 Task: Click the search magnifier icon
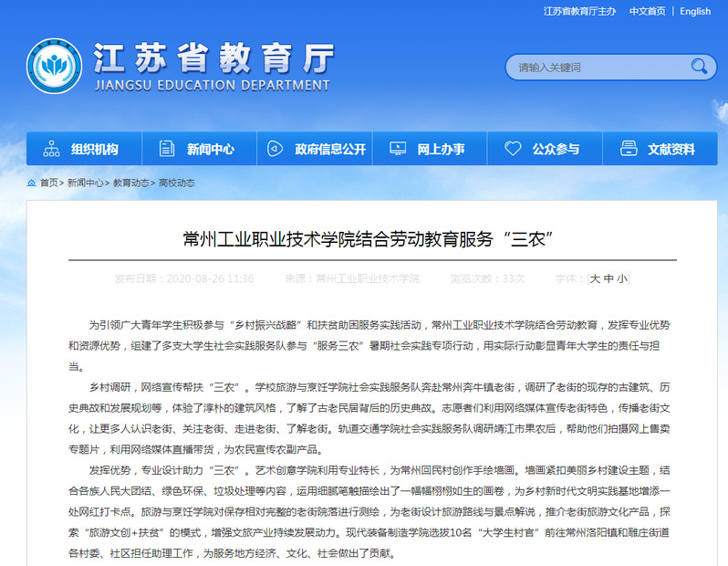click(699, 67)
